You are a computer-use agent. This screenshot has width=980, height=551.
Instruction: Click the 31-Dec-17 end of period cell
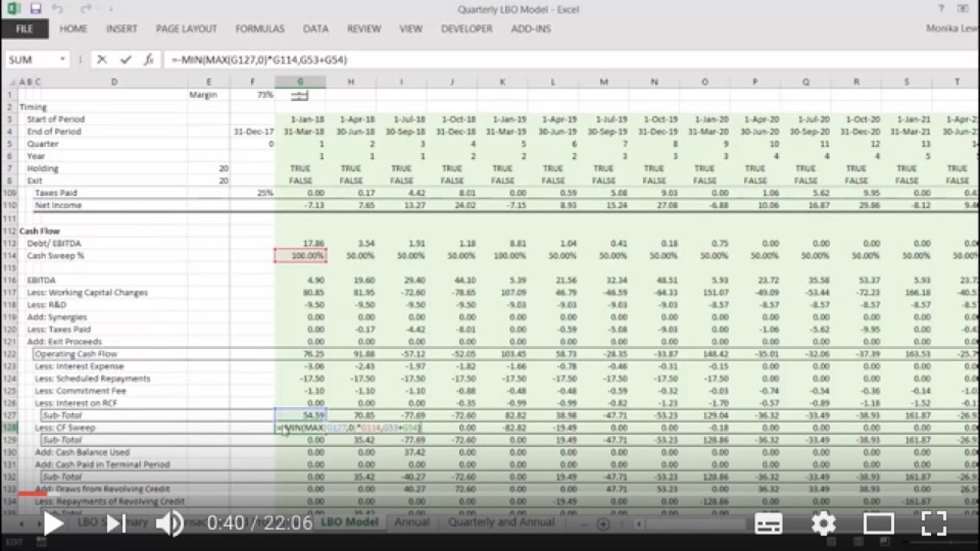tap(254, 132)
